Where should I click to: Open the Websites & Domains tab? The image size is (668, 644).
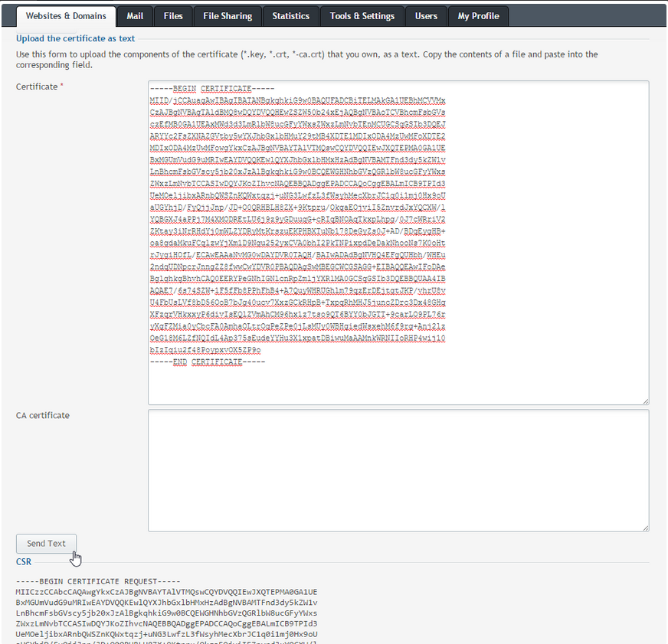pos(66,16)
